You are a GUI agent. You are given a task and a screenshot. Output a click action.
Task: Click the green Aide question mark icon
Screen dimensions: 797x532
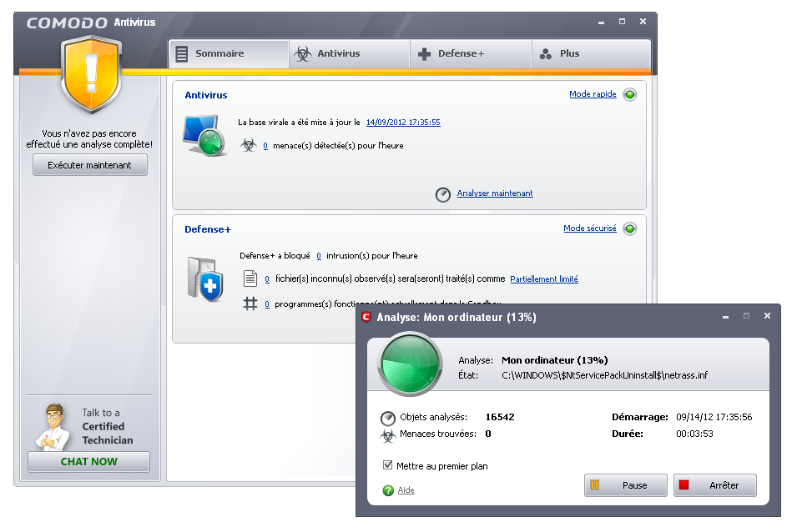pyautogui.click(x=388, y=490)
